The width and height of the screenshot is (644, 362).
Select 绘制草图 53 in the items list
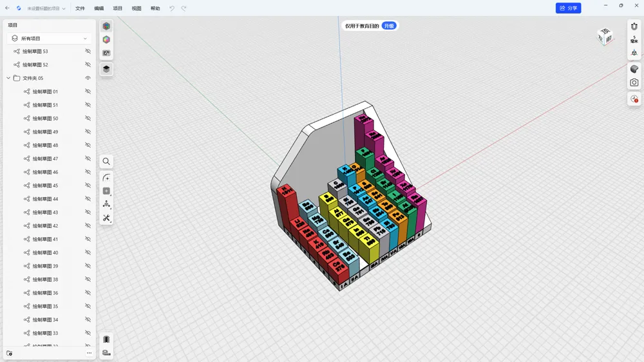[x=50, y=52]
